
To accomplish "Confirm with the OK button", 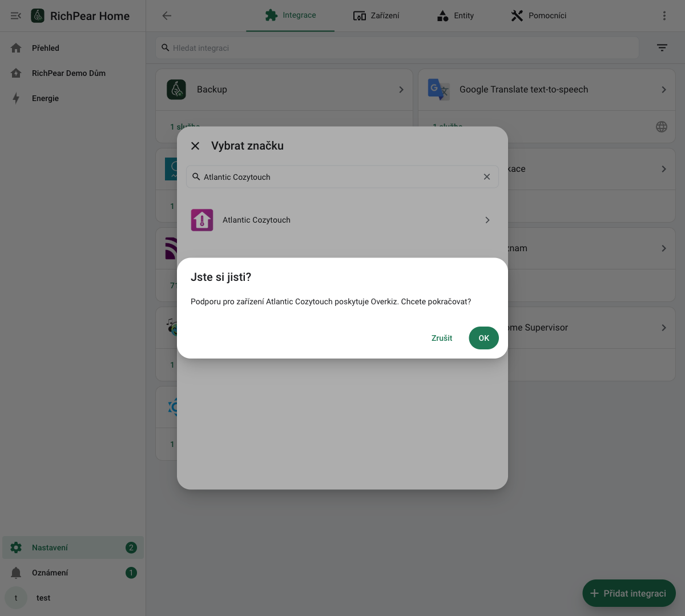I will click(x=483, y=338).
